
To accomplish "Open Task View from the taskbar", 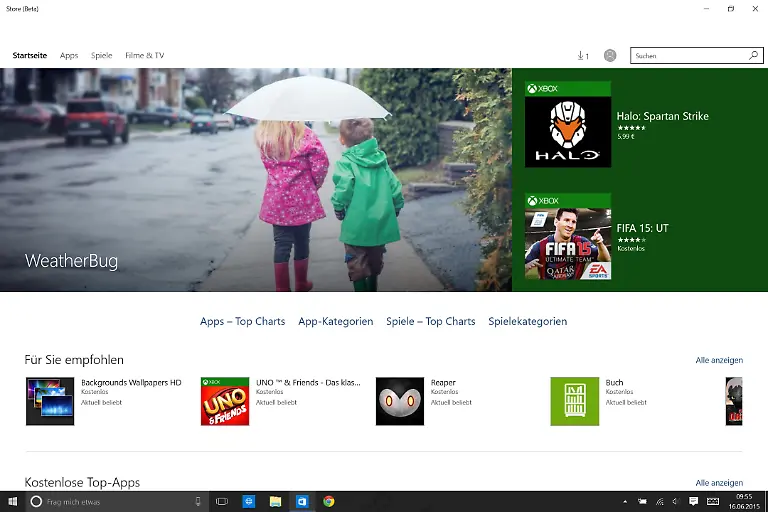I will pyautogui.click(x=222, y=501).
